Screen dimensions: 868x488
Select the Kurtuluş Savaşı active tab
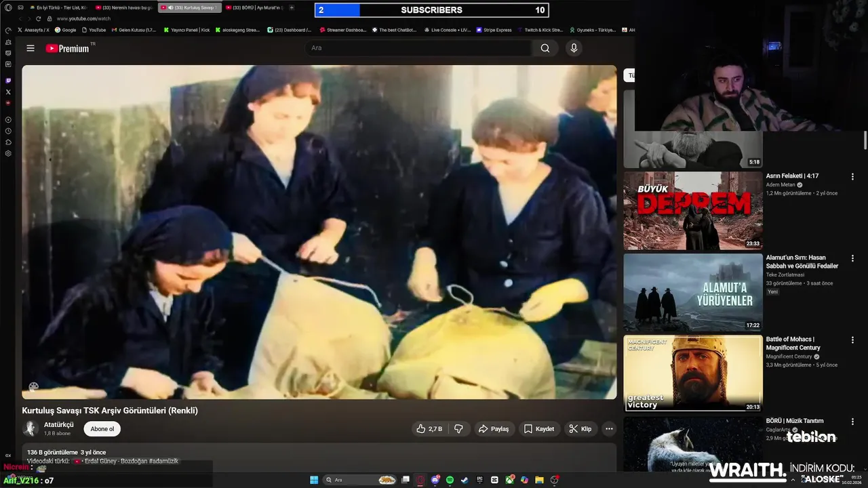pyautogui.click(x=189, y=7)
